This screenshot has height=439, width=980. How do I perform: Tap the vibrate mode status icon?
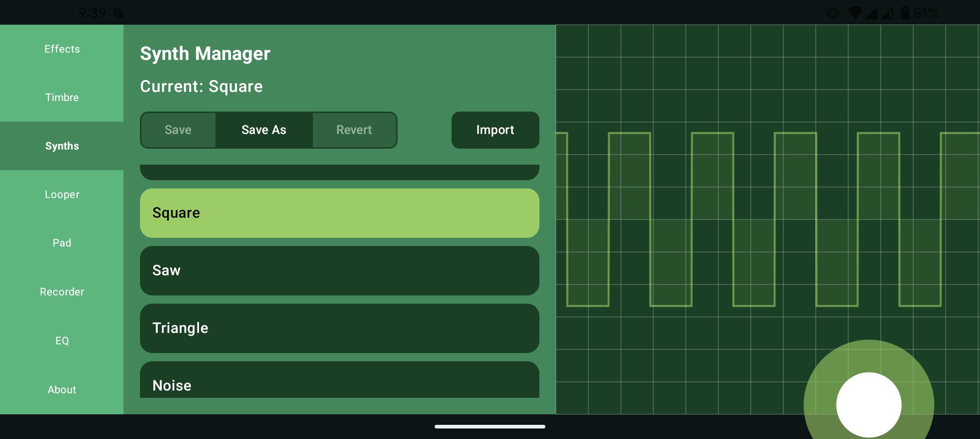coord(833,13)
